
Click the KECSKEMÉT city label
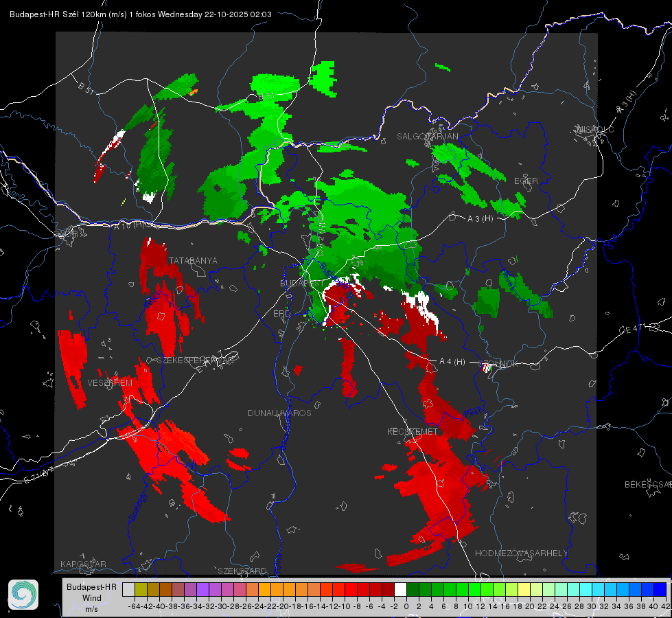point(413,431)
